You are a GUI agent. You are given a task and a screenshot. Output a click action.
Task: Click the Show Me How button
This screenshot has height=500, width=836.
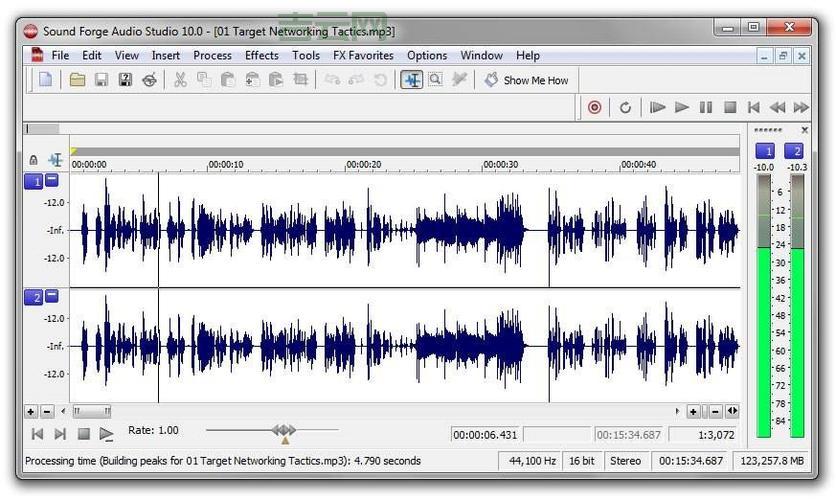(x=526, y=80)
